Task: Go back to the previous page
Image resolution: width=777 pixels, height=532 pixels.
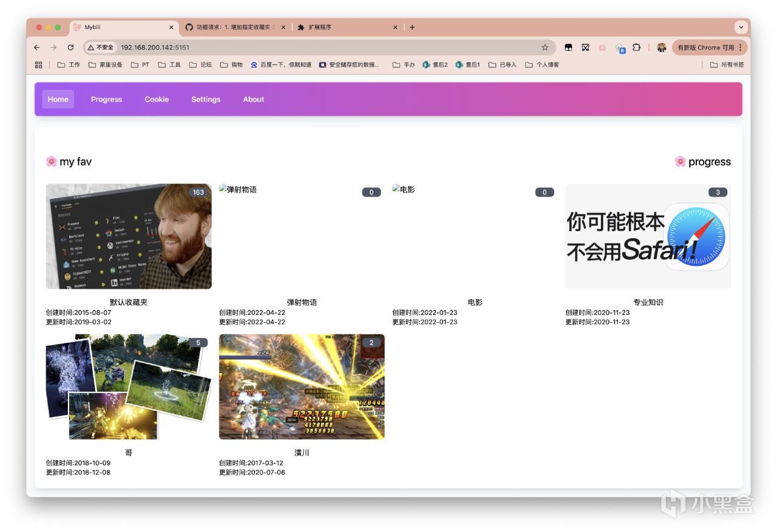Action: [37, 47]
